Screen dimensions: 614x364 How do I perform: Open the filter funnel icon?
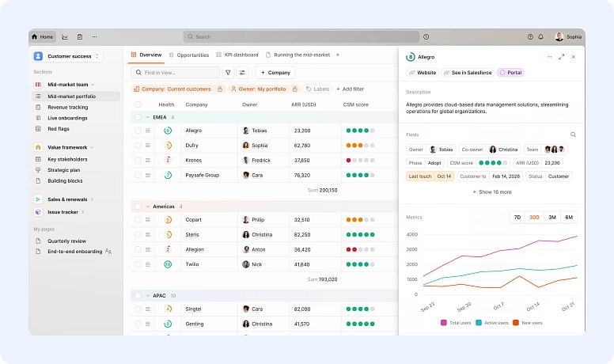tap(228, 72)
